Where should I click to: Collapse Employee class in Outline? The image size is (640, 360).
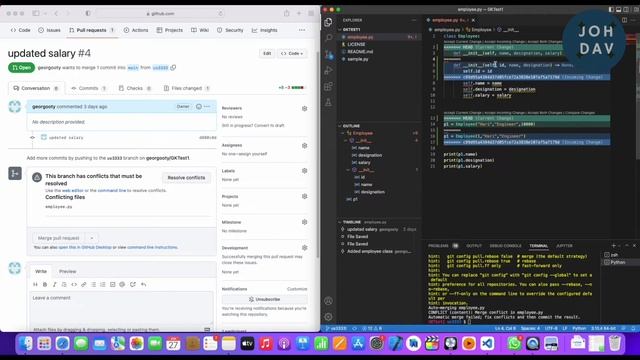(x=343, y=133)
